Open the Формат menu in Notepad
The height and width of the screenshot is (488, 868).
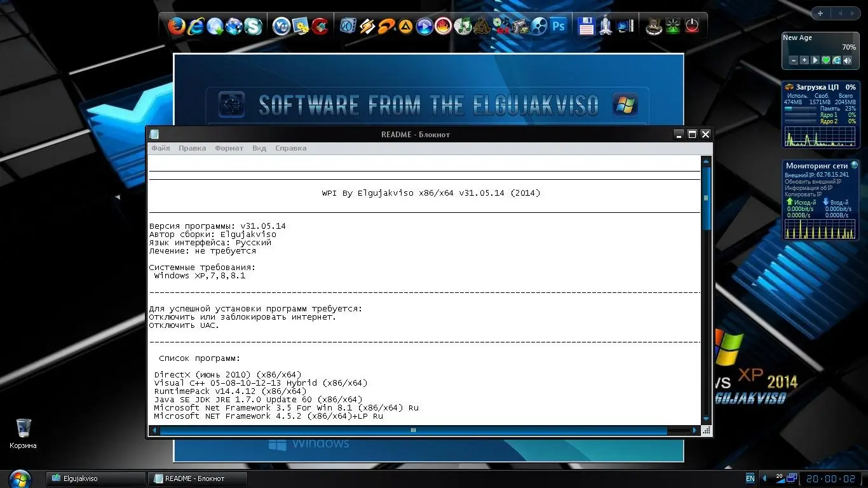coord(229,148)
